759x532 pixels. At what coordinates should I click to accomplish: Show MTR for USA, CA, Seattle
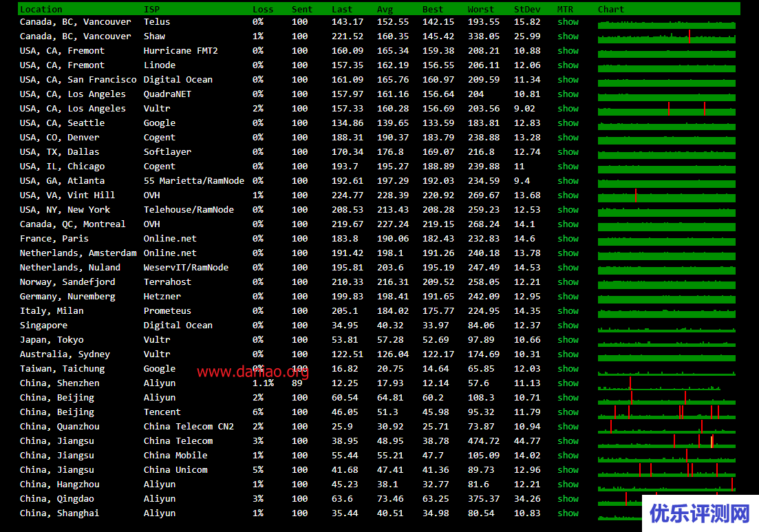568,123
